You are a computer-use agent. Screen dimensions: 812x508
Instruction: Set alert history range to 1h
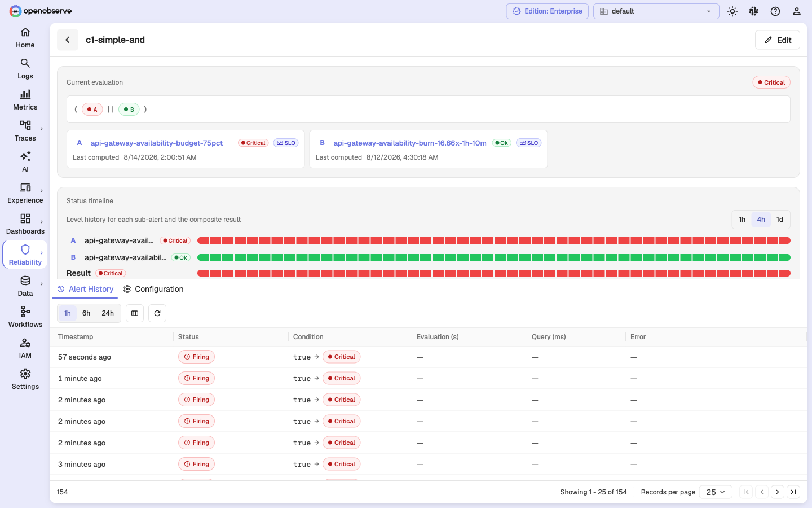click(x=68, y=313)
